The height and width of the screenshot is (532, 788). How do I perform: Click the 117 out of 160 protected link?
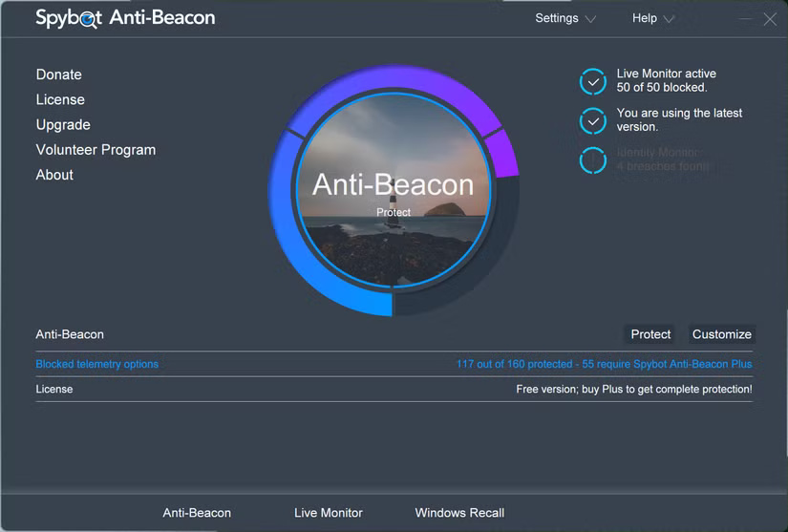tap(604, 364)
